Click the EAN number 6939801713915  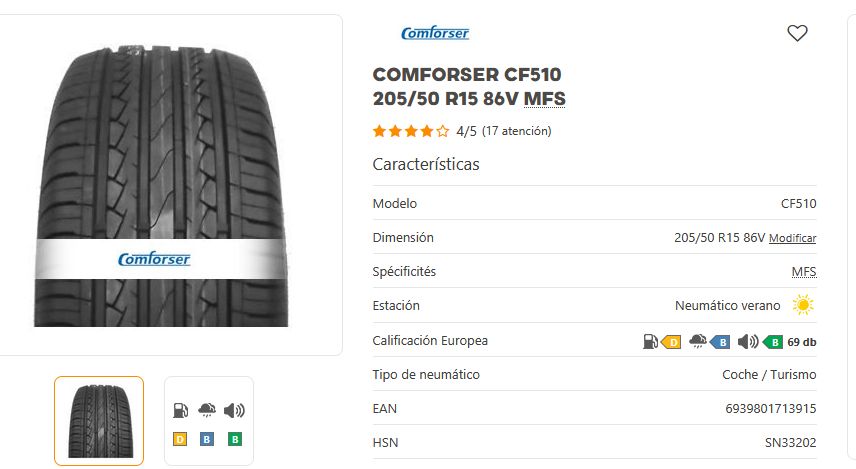[770, 408]
